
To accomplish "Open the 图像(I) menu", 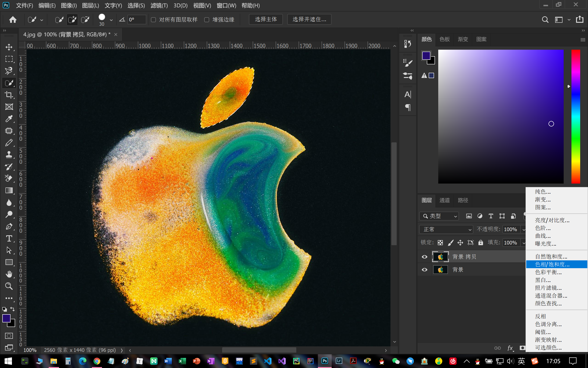I will tap(69, 5).
